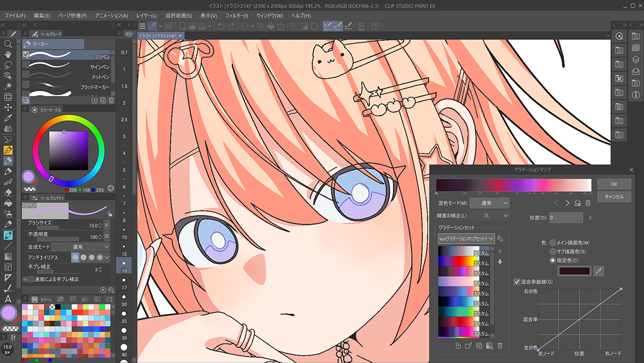
Task: Select the text tool
Action: point(8,299)
